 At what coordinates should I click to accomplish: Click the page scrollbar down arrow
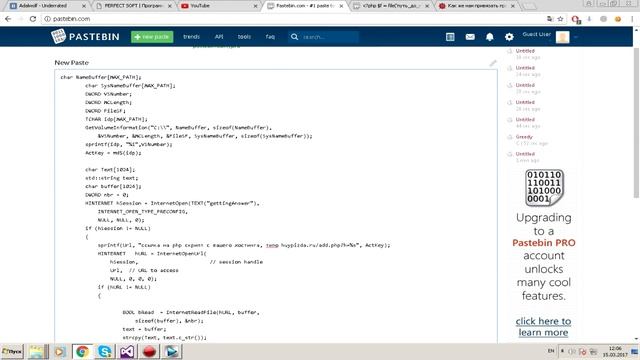[636, 339]
